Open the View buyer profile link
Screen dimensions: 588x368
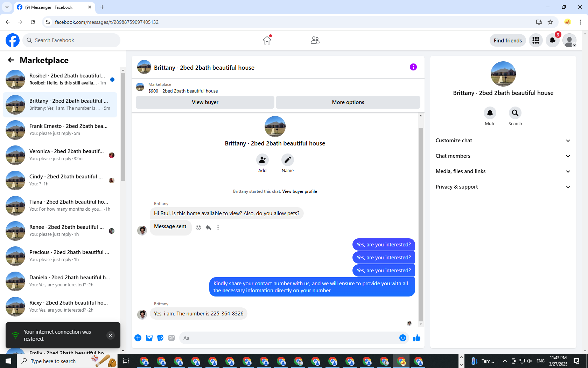(300, 191)
